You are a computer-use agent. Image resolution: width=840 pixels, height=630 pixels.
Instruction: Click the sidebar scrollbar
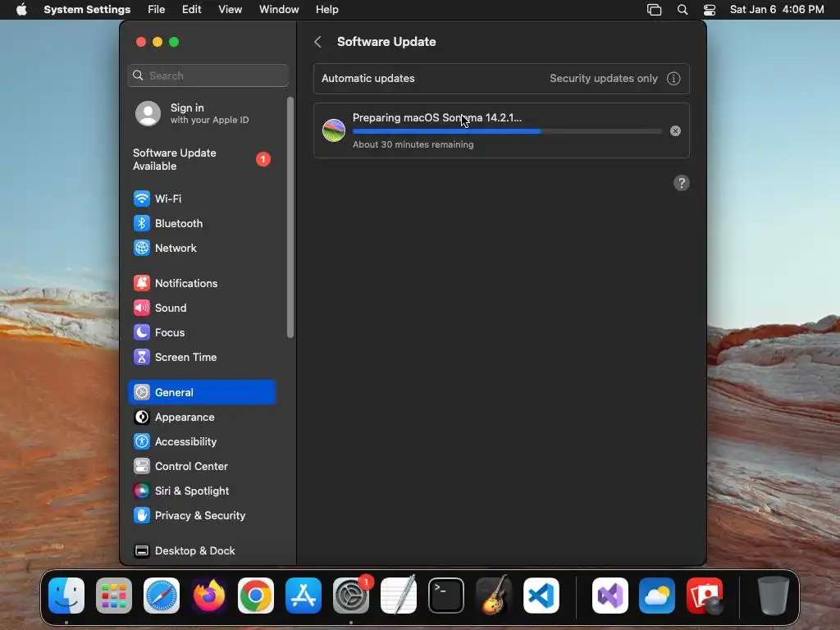(x=290, y=217)
